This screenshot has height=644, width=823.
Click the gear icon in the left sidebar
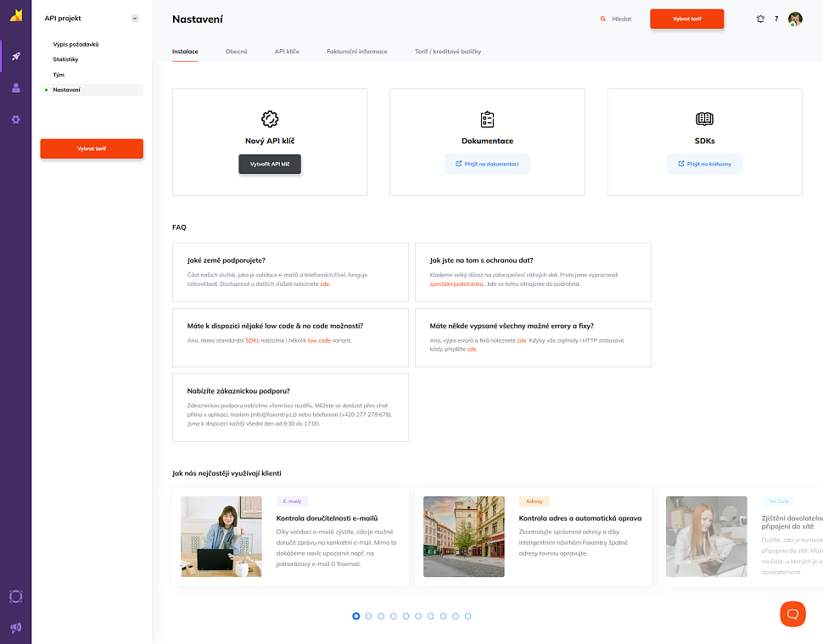15,120
